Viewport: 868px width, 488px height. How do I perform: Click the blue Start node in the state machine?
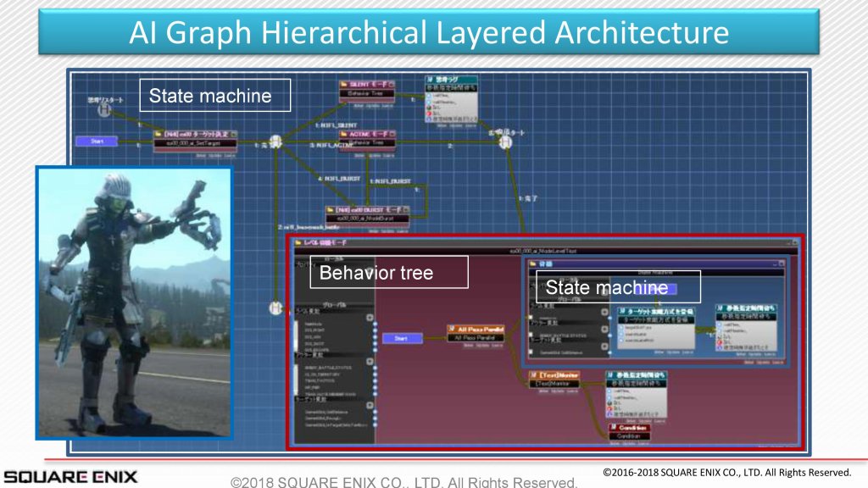pos(95,141)
